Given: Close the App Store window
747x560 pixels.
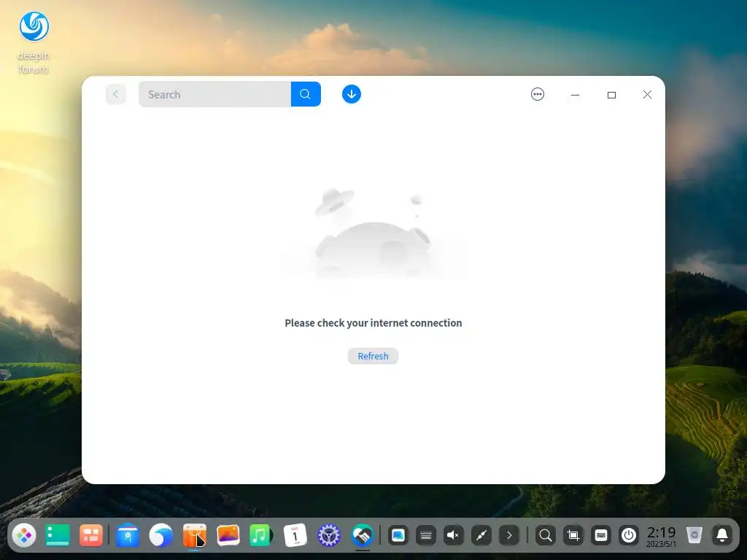Looking at the screenshot, I should pos(648,95).
